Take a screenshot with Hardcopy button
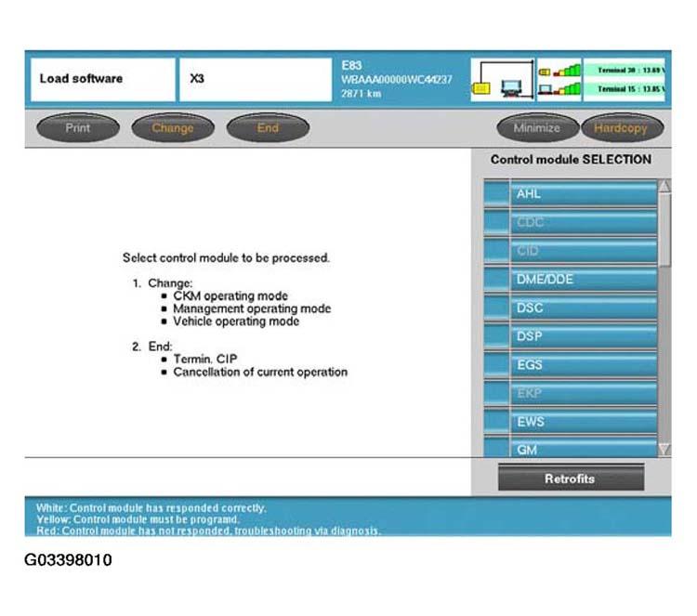The image size is (697, 616). 620,128
